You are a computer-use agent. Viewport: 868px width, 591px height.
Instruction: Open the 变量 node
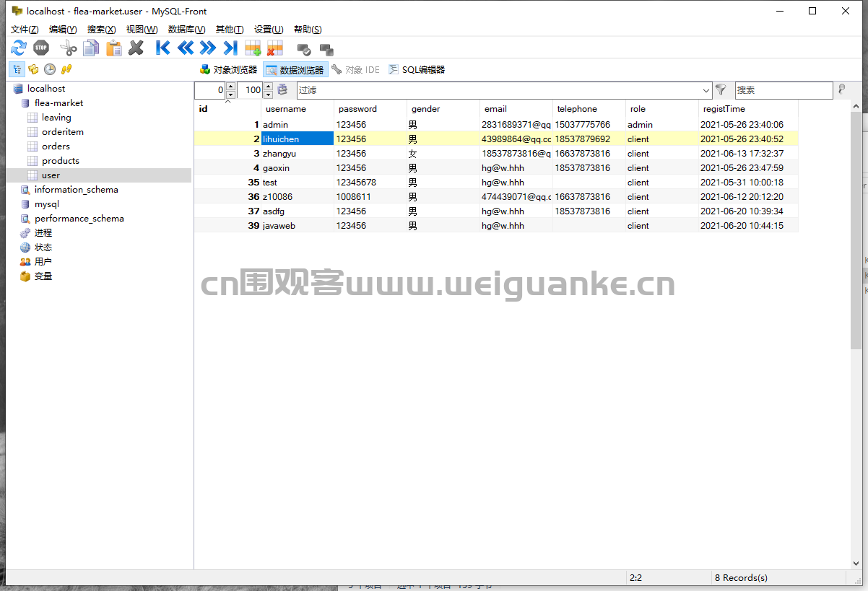coord(43,276)
